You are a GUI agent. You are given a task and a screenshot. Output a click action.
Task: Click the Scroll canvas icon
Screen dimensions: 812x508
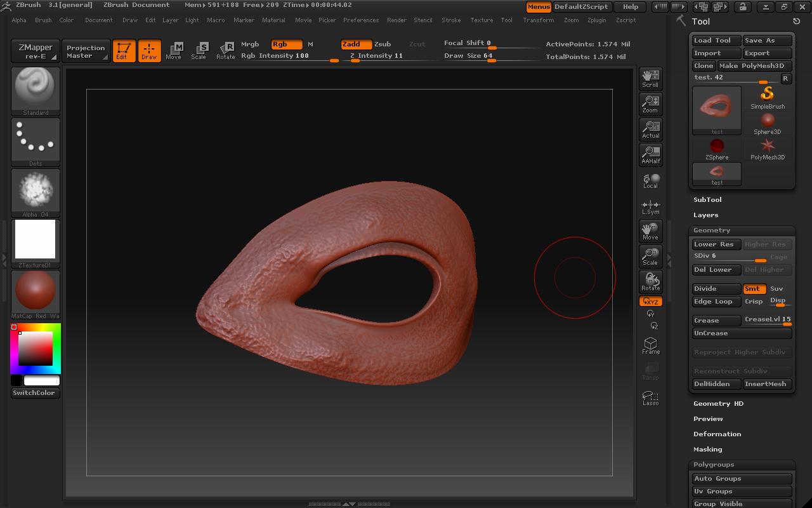click(x=650, y=79)
